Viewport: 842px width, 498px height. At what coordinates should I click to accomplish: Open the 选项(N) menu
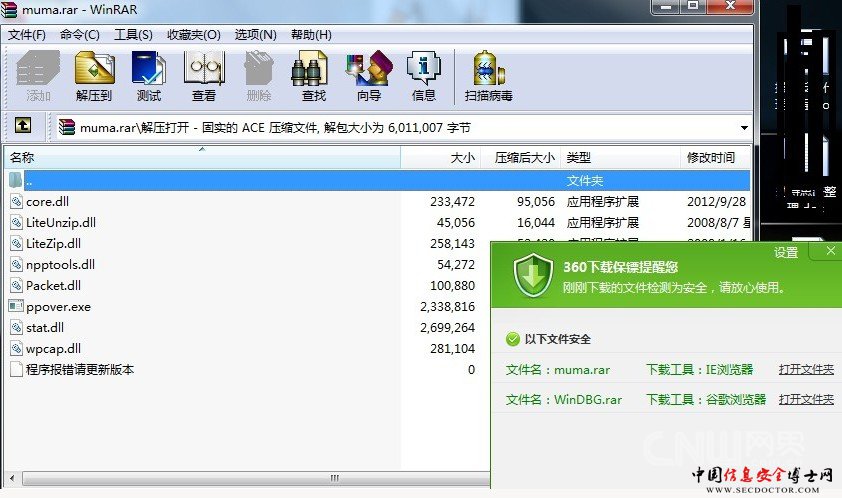click(256, 35)
